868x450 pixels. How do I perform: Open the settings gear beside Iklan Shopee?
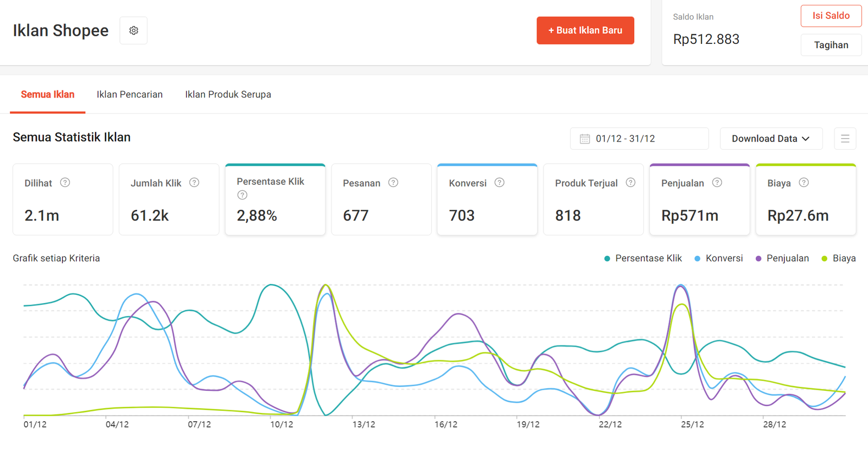click(x=133, y=30)
